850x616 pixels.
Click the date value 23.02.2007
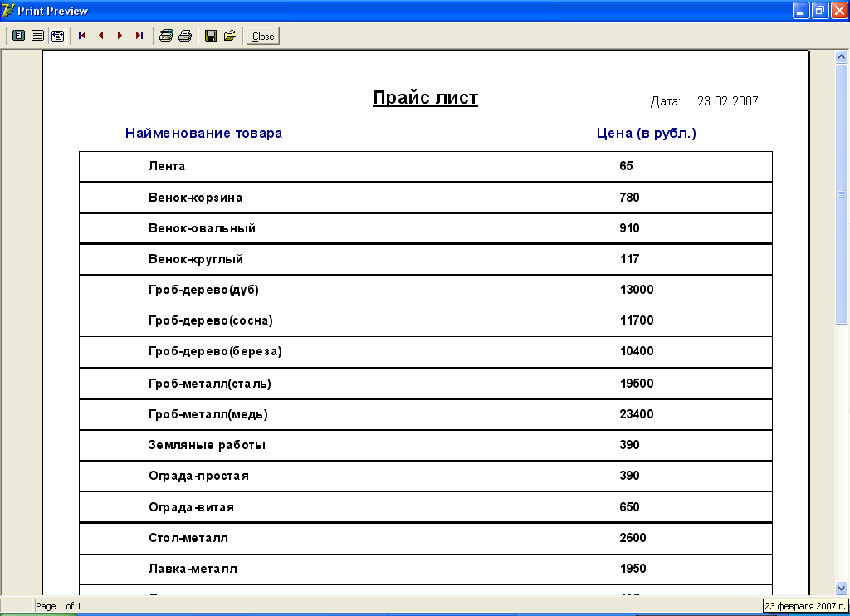click(727, 101)
